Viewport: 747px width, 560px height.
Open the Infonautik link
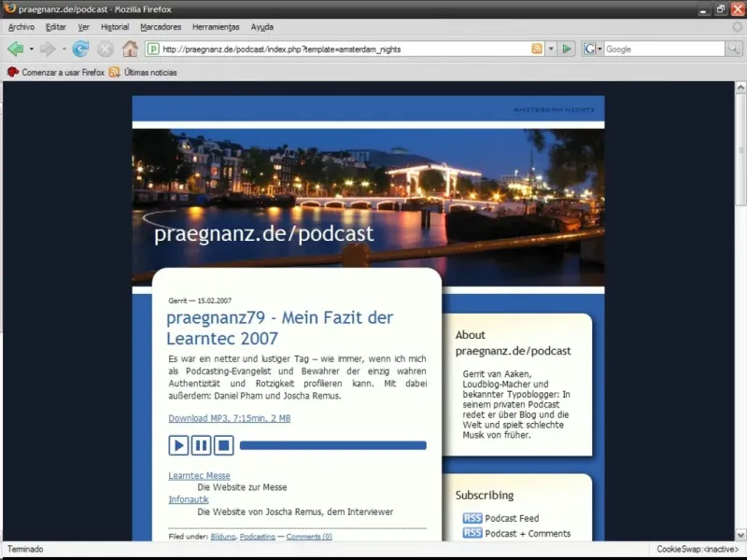(189, 499)
